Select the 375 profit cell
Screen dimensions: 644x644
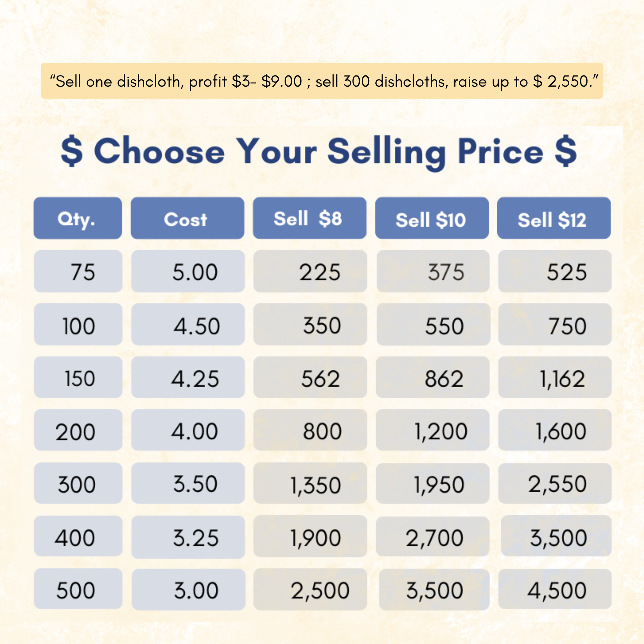click(x=433, y=271)
